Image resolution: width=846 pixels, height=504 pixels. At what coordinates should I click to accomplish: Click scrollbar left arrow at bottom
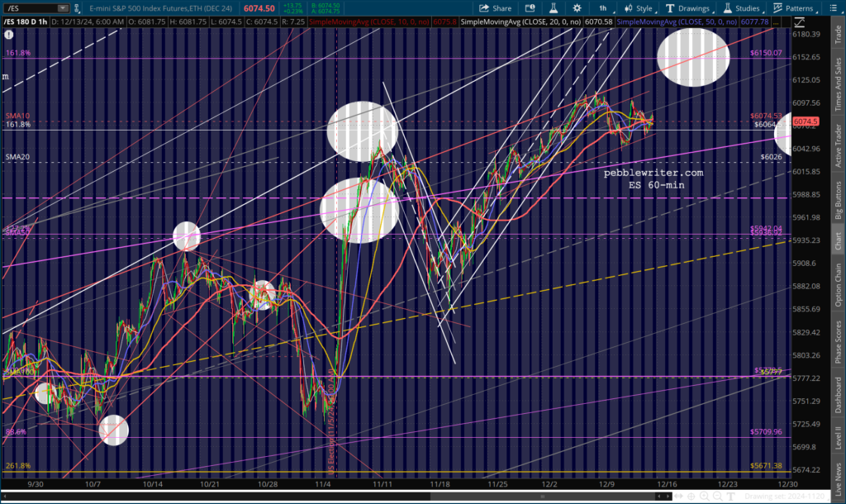(x=658, y=496)
